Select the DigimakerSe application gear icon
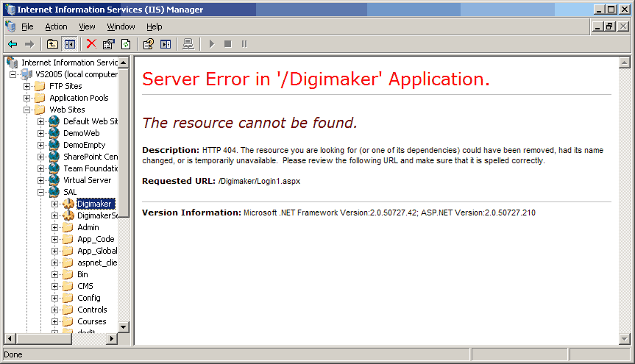 click(x=68, y=215)
